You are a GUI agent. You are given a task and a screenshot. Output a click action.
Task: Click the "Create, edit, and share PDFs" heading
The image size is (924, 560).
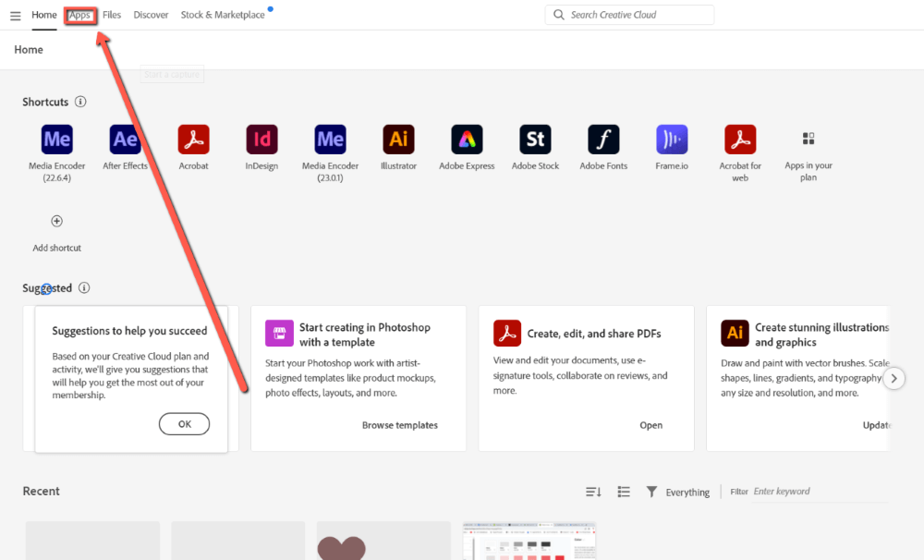point(594,334)
